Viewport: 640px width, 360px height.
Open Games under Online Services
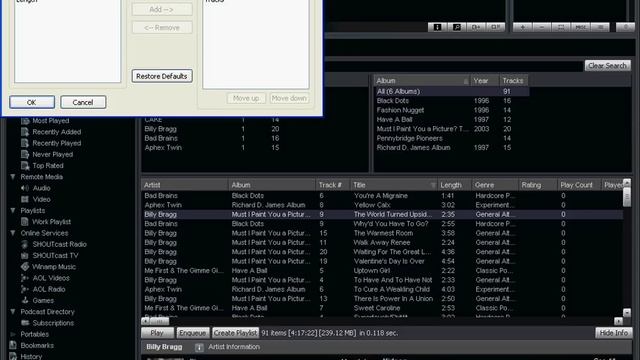tap(43, 300)
